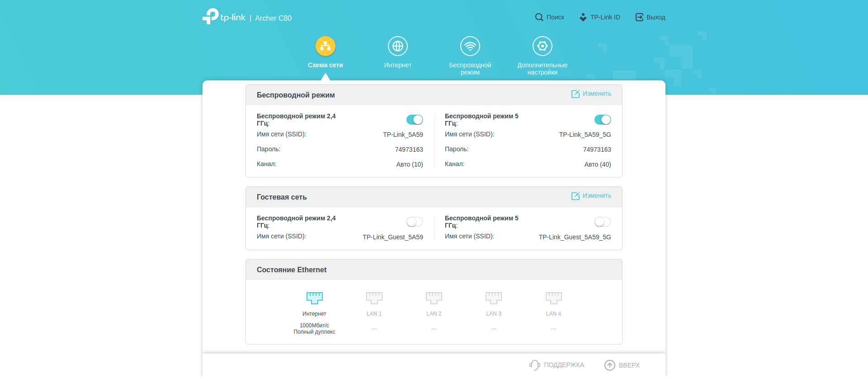Click ВВЕРХ to return to top
The height and width of the screenshot is (377, 868).
[x=622, y=365]
